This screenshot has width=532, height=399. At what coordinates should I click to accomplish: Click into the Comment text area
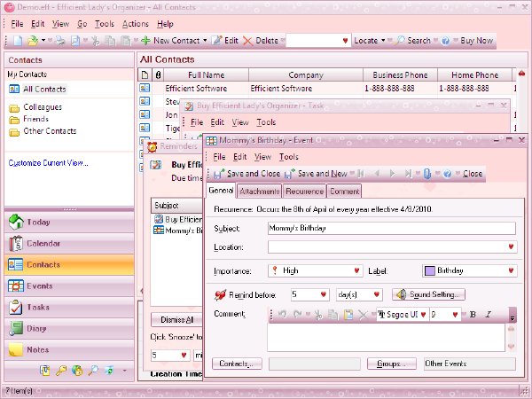click(x=386, y=337)
